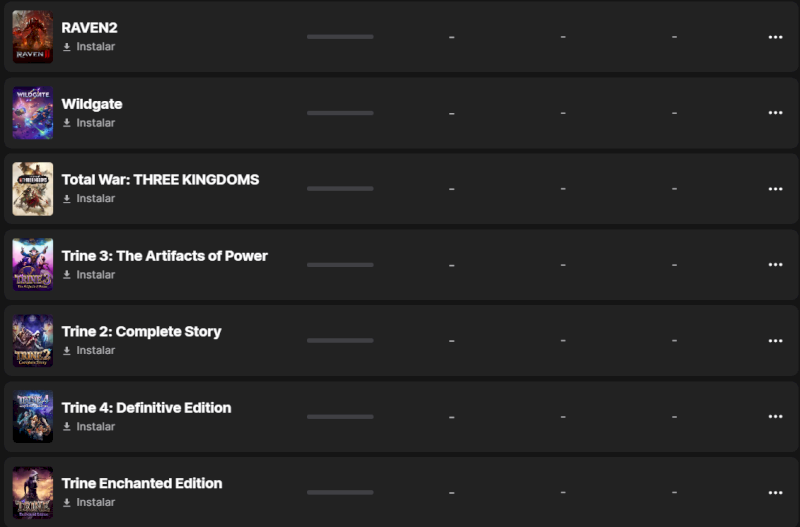Select the RAVEN2 cover thumbnail
Screen dimensions: 800x527
[32, 37]
